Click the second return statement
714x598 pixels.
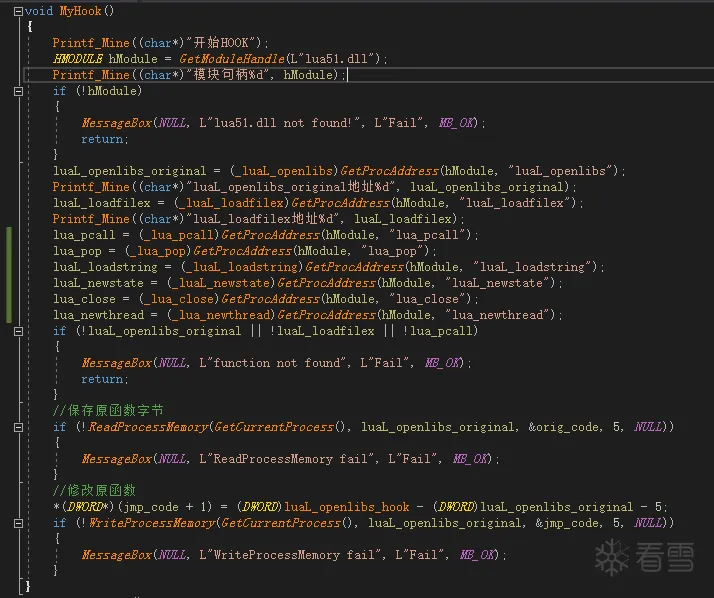coord(104,379)
